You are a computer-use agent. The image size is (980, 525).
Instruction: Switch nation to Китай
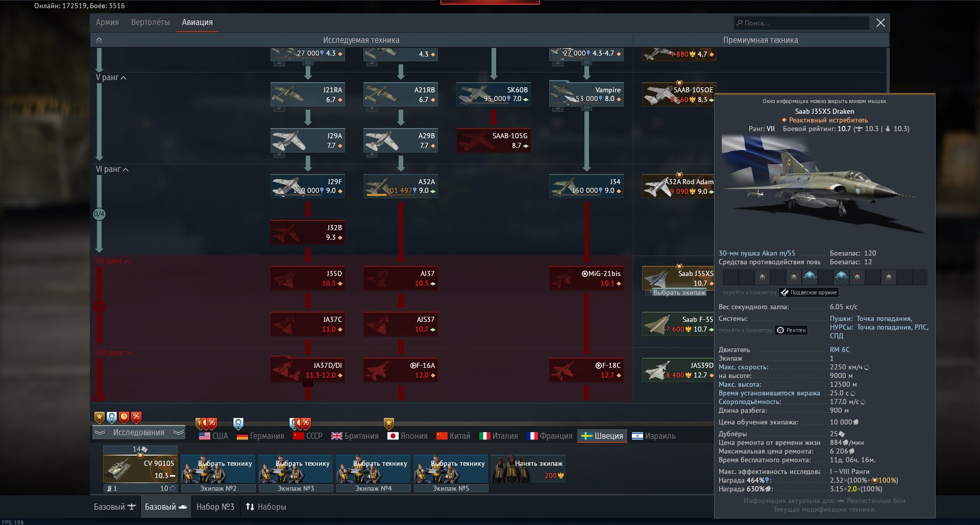tap(453, 436)
